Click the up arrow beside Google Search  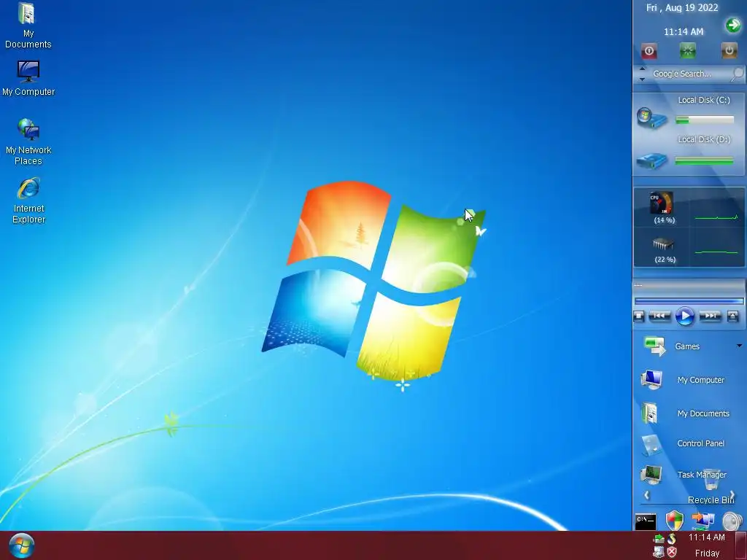(642, 69)
